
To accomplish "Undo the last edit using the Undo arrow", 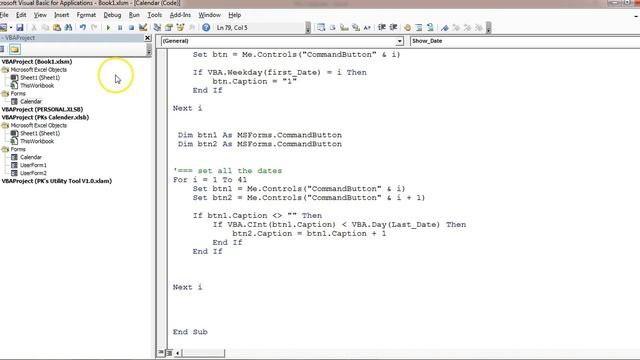I will click(82, 27).
